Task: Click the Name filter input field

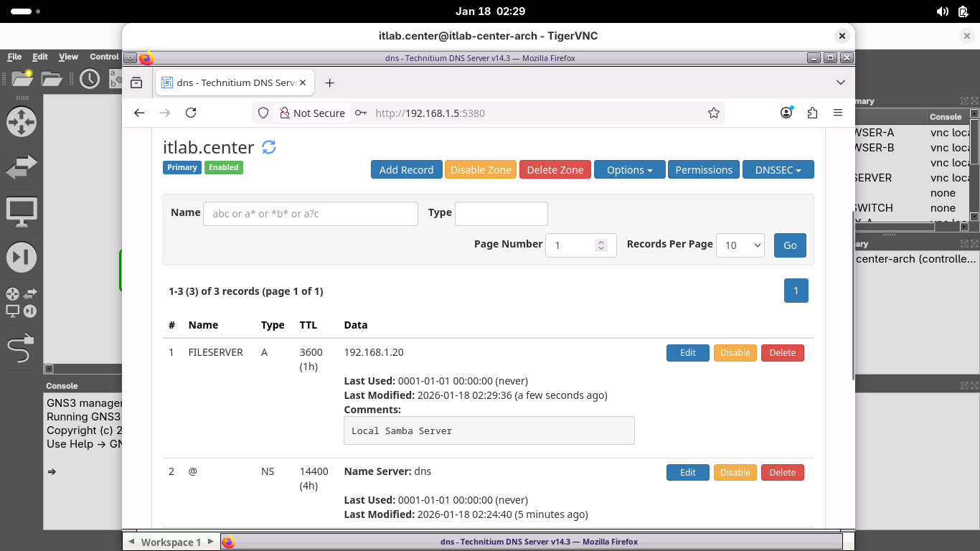Action: (x=310, y=214)
